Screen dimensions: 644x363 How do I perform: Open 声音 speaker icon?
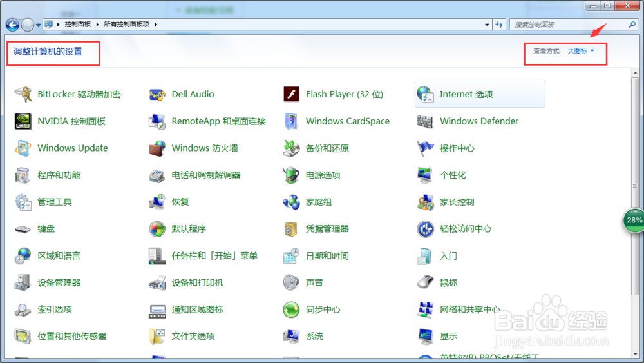291,283
